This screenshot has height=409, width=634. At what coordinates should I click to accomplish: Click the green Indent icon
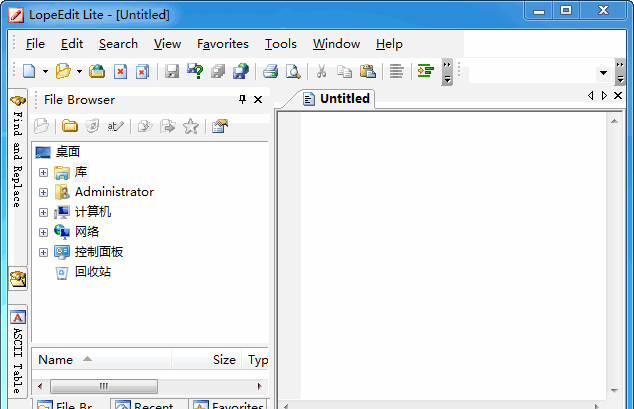pos(426,72)
